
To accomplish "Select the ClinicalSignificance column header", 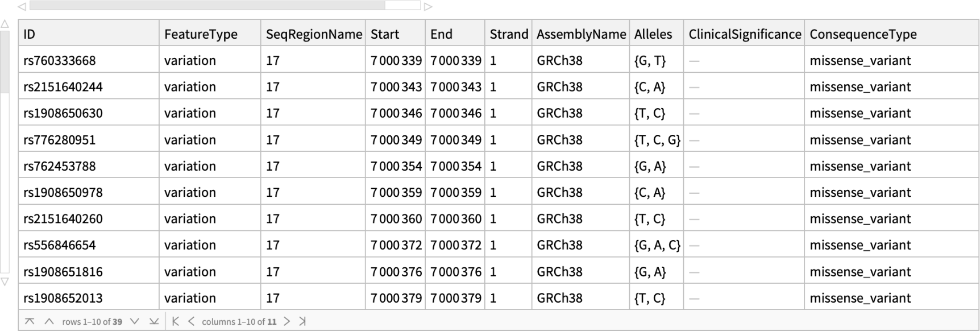I will [x=745, y=34].
